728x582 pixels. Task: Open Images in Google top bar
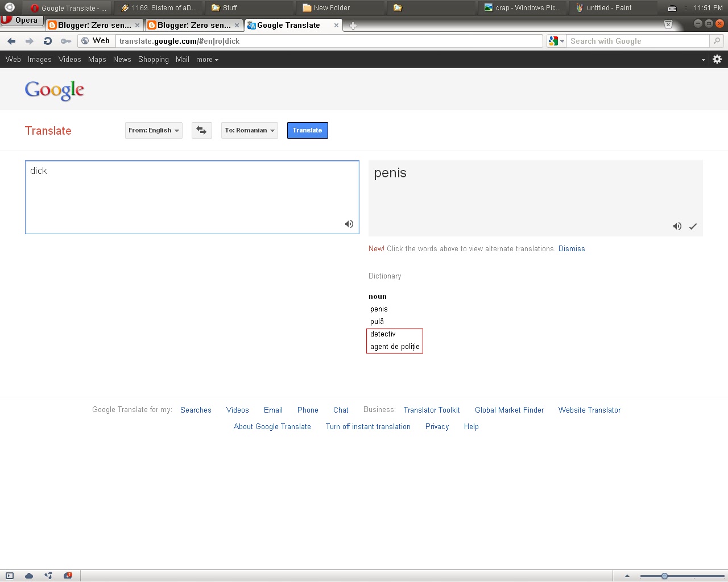click(39, 59)
